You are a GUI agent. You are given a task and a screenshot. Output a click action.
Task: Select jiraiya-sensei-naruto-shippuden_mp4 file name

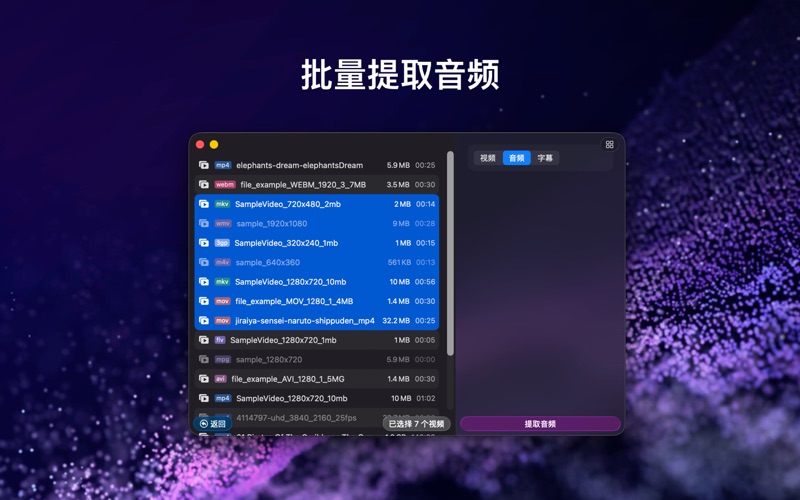[305, 320]
